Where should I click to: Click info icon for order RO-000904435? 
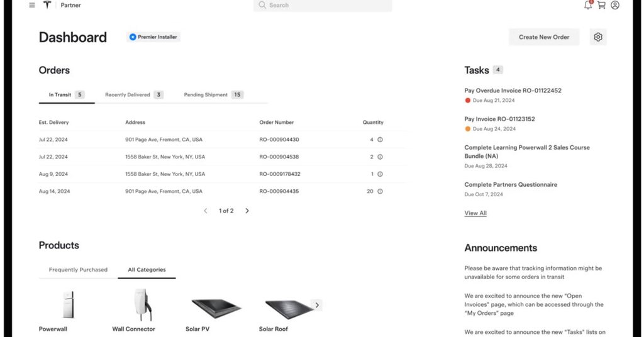point(380,191)
